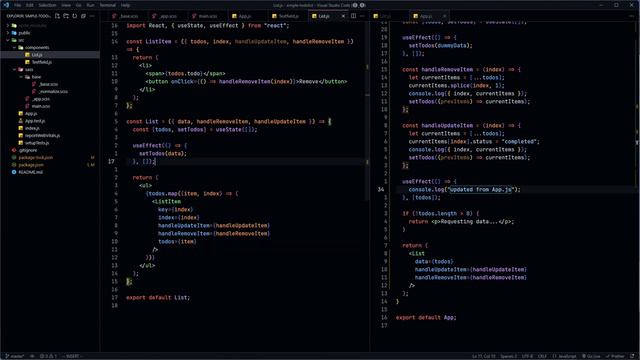Open errors and warnings count in status bar
640x360 pixels.
pyautogui.click(x=48, y=356)
